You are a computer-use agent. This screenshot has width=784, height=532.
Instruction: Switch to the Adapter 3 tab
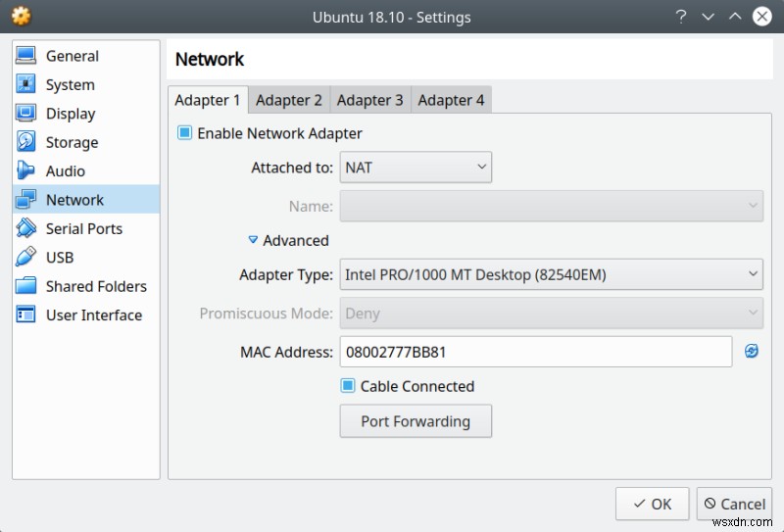[370, 100]
